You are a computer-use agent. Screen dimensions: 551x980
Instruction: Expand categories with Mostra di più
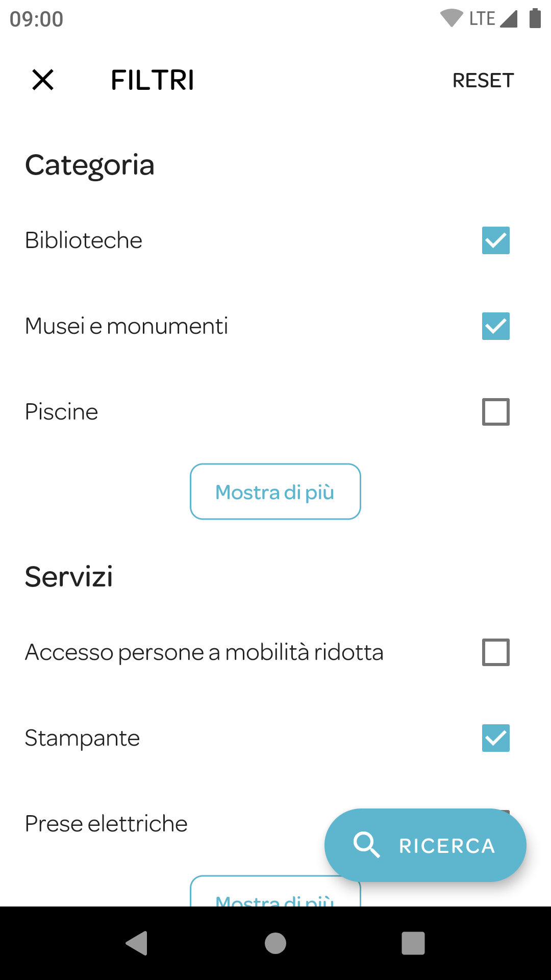coord(275,492)
